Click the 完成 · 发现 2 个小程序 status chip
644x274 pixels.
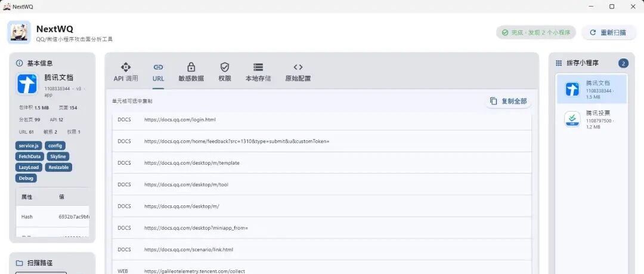tap(536, 32)
